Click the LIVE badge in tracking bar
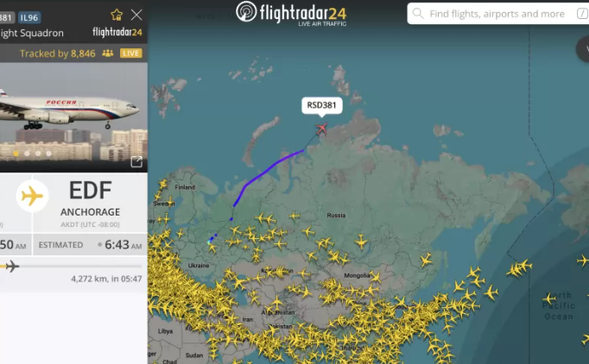The height and width of the screenshot is (364, 589). coord(130,53)
